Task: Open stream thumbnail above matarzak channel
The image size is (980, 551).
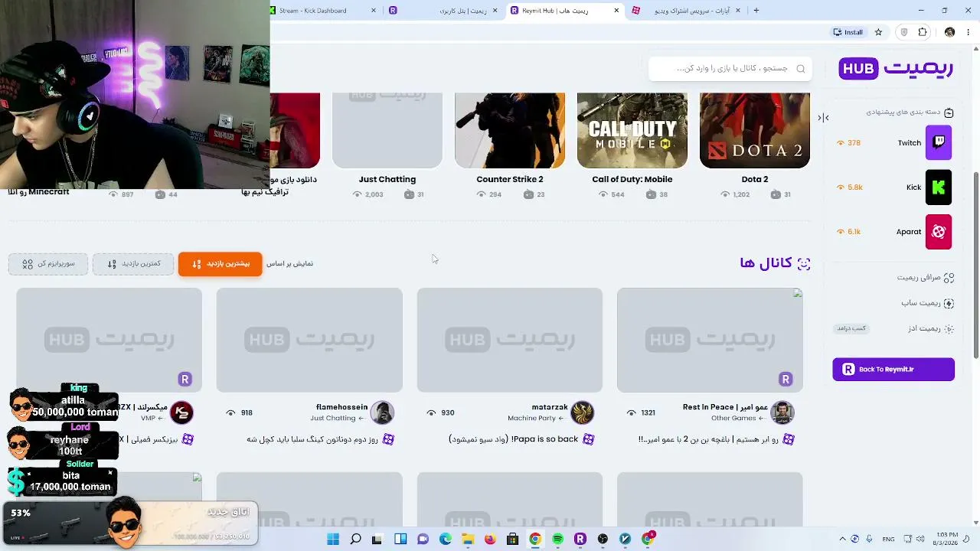Action: (x=510, y=341)
